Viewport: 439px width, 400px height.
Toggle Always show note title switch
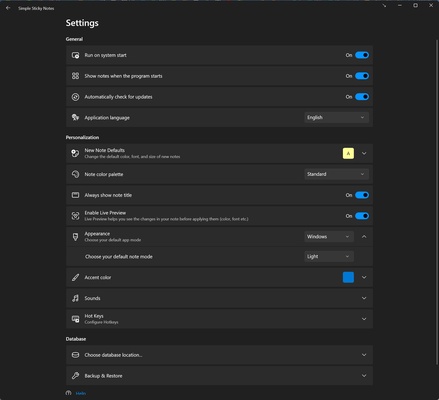[x=362, y=195]
